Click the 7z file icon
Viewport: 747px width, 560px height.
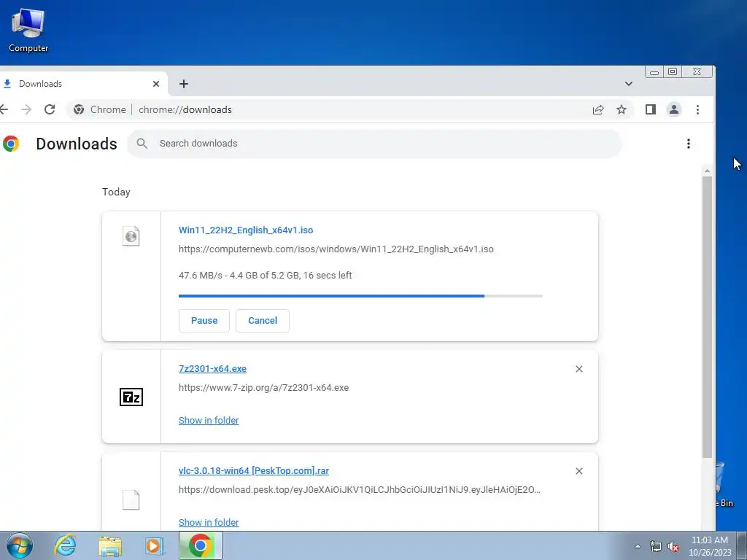(131, 397)
